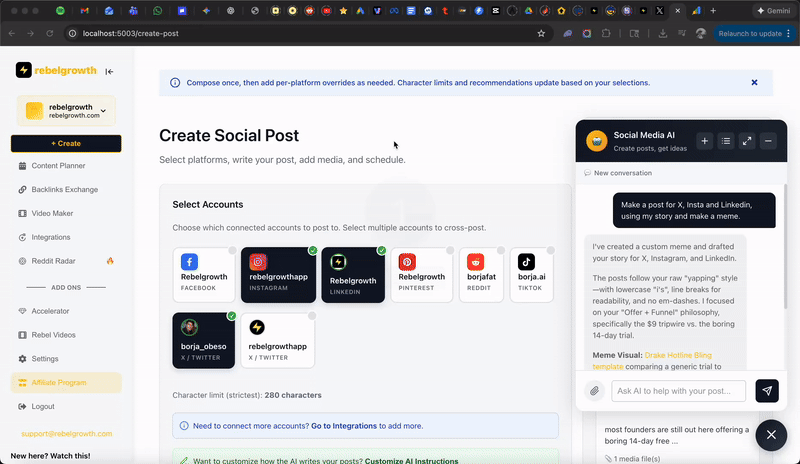Select the borjafat Reddit account
800x464 pixels.
pyautogui.click(x=481, y=275)
